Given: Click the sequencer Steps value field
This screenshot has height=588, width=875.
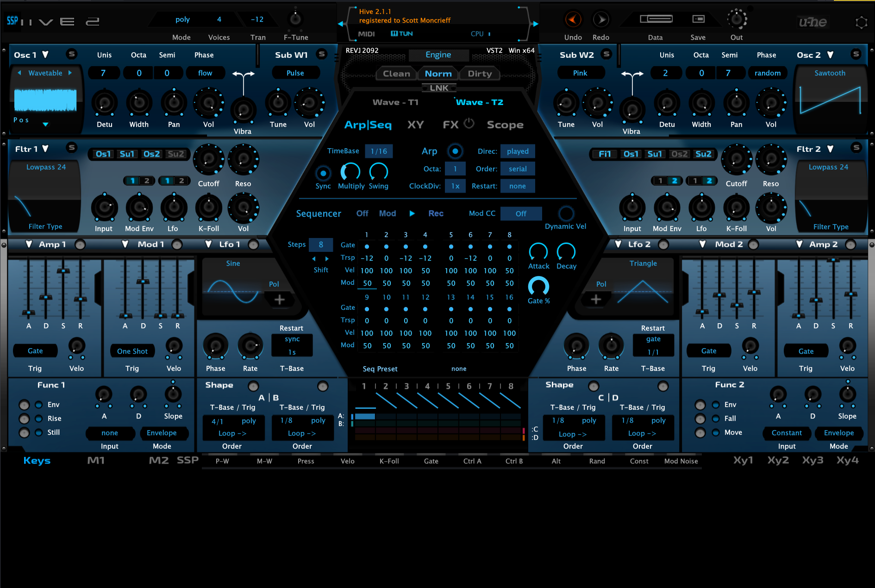Looking at the screenshot, I should (321, 244).
